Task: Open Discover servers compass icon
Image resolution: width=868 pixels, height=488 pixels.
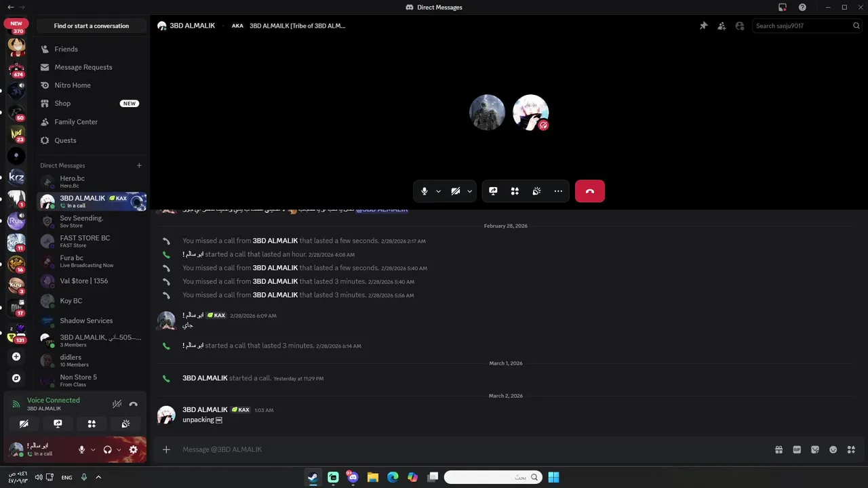Action: pyautogui.click(x=16, y=378)
